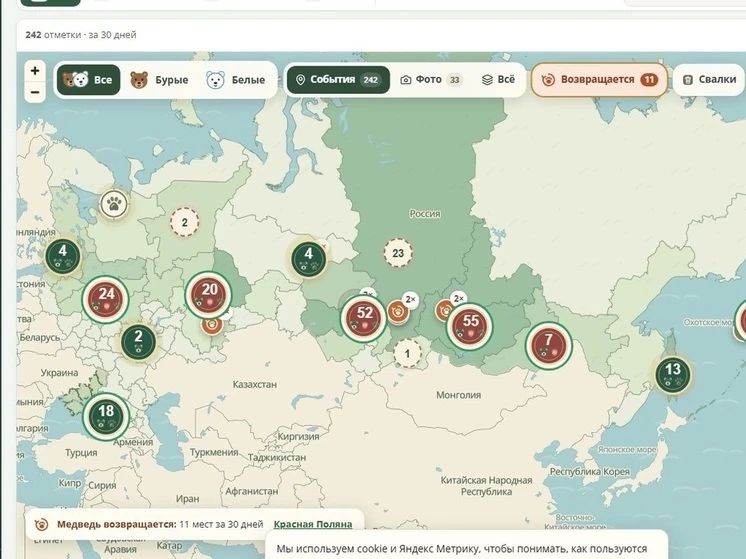746x559 pixels.
Task: Click the Японское море label
Action: pos(627,450)
